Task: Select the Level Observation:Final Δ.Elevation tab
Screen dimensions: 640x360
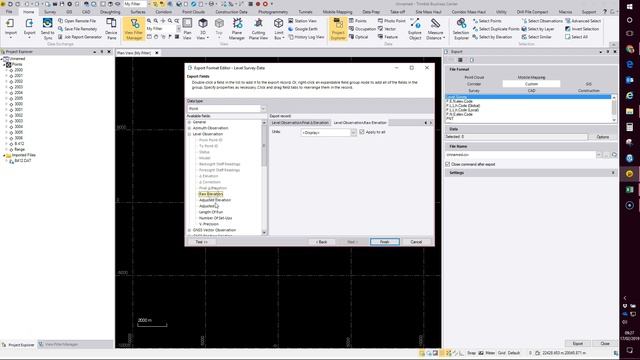Action: point(300,122)
